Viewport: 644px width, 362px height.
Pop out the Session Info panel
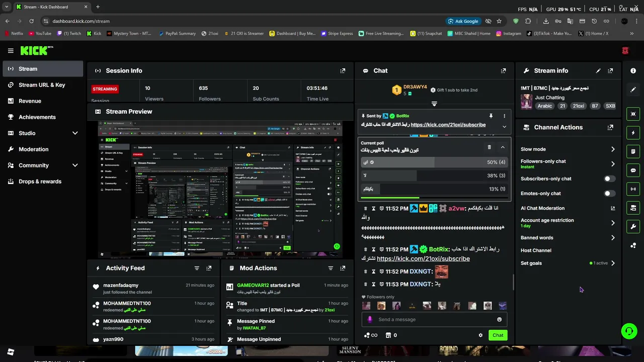tap(343, 71)
